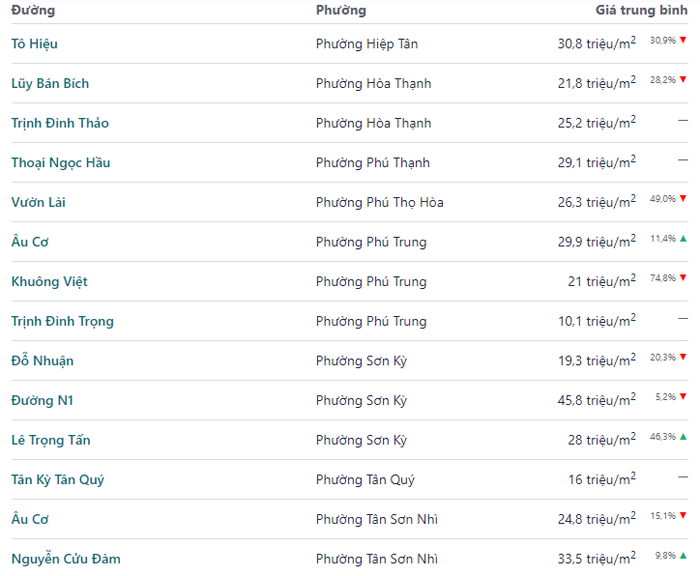Open the Tô Hiệu street link

pyautogui.click(x=35, y=44)
